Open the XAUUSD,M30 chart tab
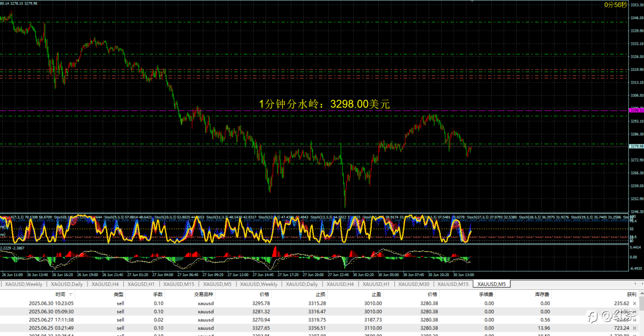This screenshot has height=336, width=644. tap(414, 284)
